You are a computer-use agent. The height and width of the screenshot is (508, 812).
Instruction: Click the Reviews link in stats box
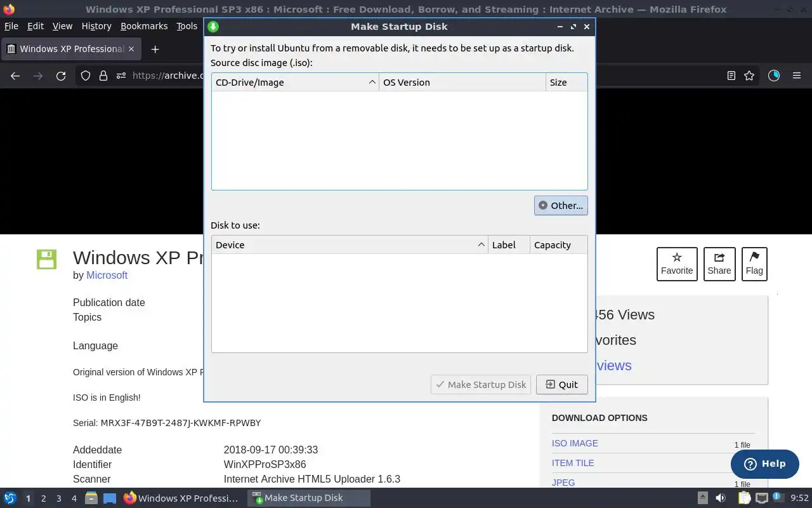coord(614,365)
